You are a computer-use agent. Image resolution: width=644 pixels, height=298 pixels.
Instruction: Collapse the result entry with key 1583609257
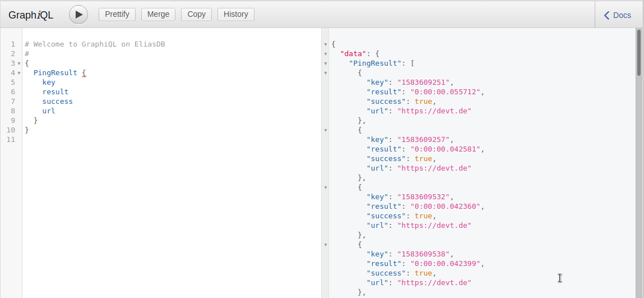[x=326, y=130]
